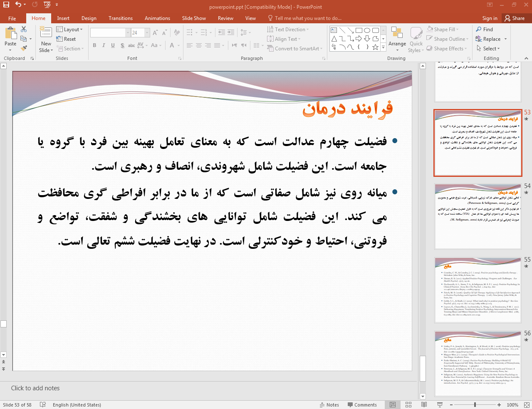Click the Undo arrow icon
532x409 pixels.
(18, 5)
